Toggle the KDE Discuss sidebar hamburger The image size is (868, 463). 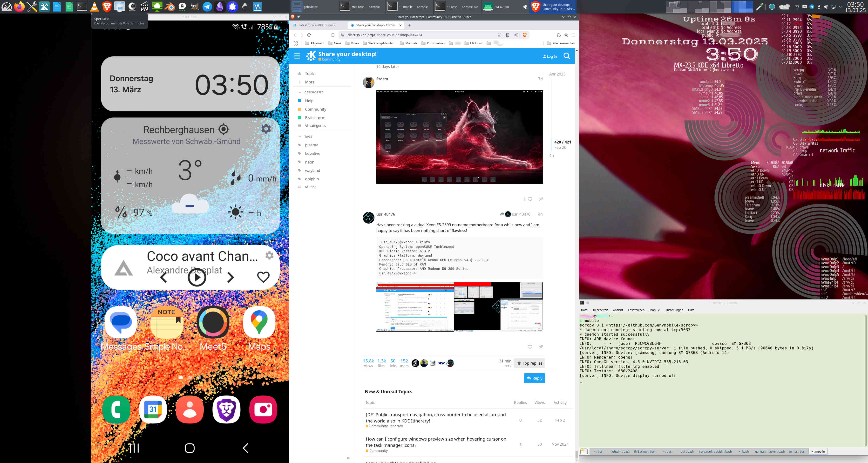tap(297, 56)
